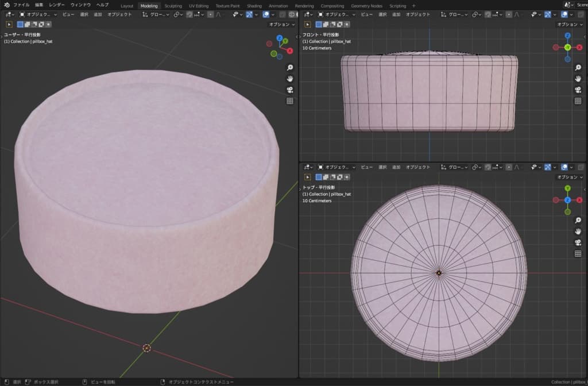Toggle proportional editing in the left viewport header
This screenshot has width=588, height=386.
211,14
